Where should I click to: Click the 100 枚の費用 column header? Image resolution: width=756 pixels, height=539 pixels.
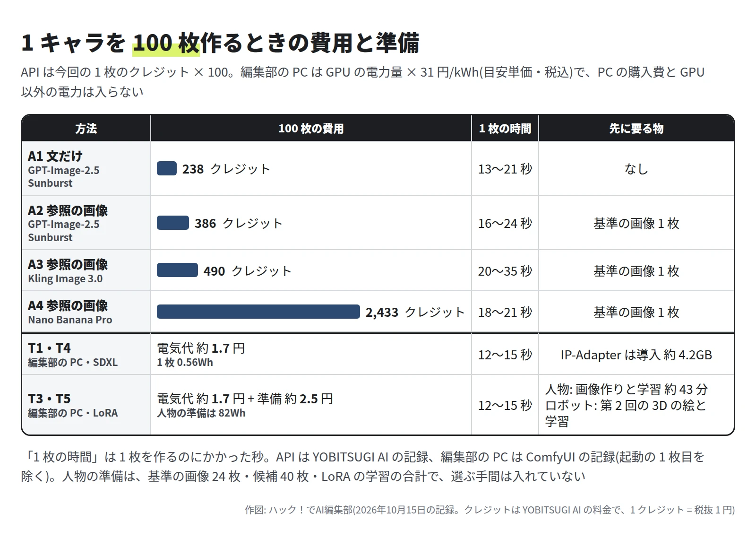coord(311,128)
